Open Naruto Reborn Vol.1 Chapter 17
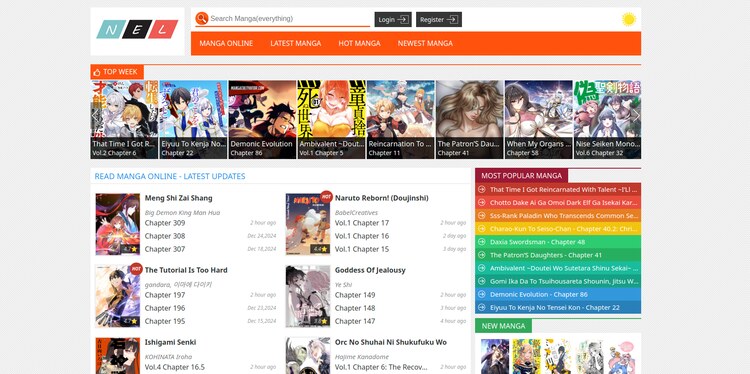Screen dimensions: 750x374 coord(362,223)
